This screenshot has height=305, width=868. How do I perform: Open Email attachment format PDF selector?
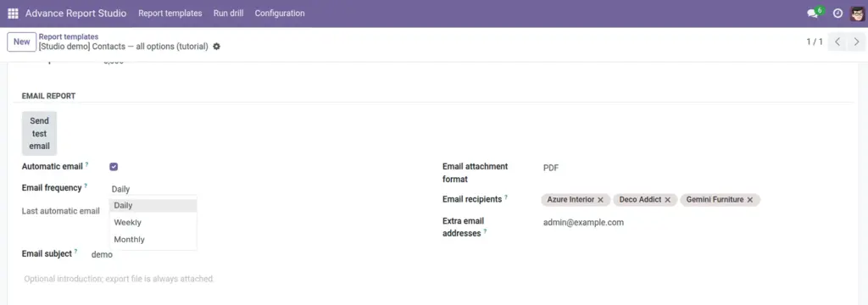coord(551,168)
